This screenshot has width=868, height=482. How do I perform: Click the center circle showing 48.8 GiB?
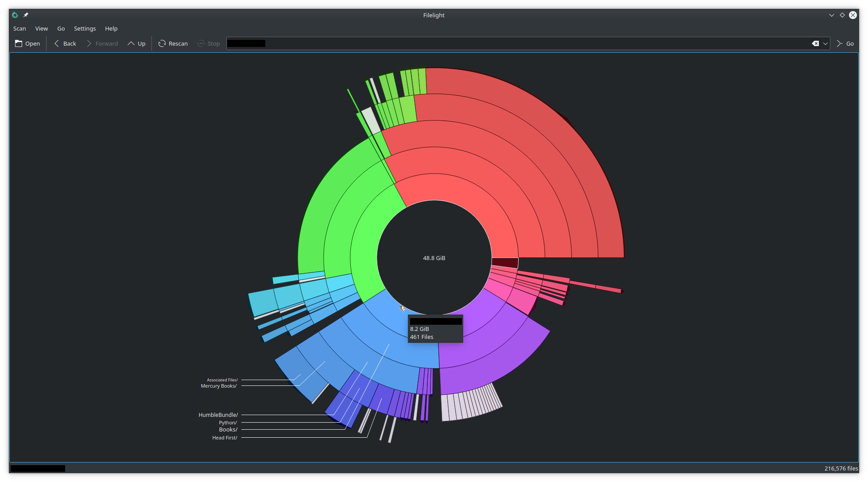(x=434, y=257)
